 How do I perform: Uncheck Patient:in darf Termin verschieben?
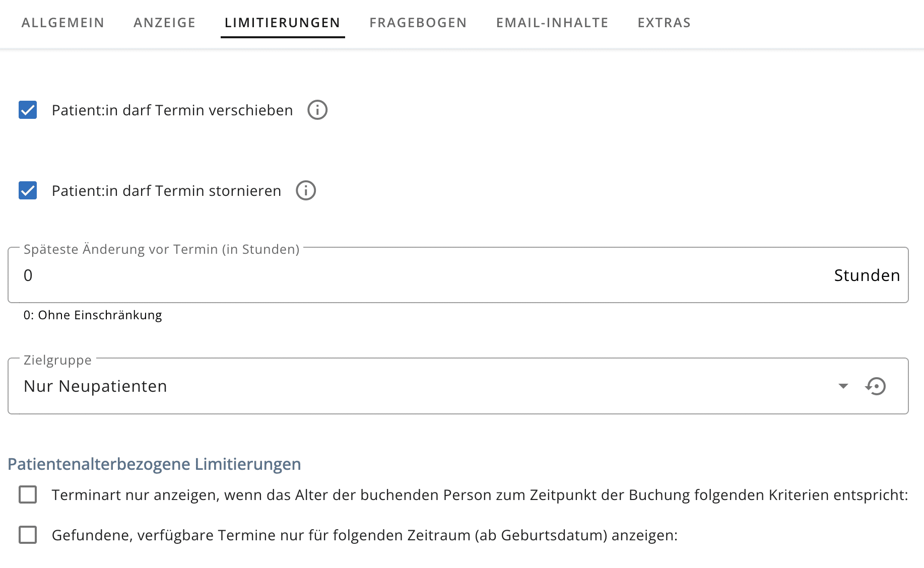click(28, 110)
